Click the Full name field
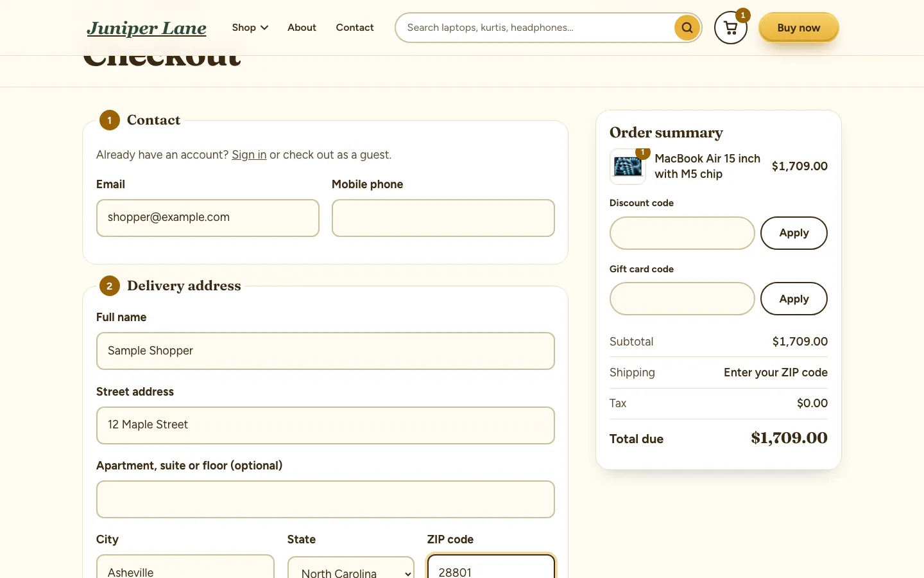This screenshot has width=924, height=578. point(325,351)
